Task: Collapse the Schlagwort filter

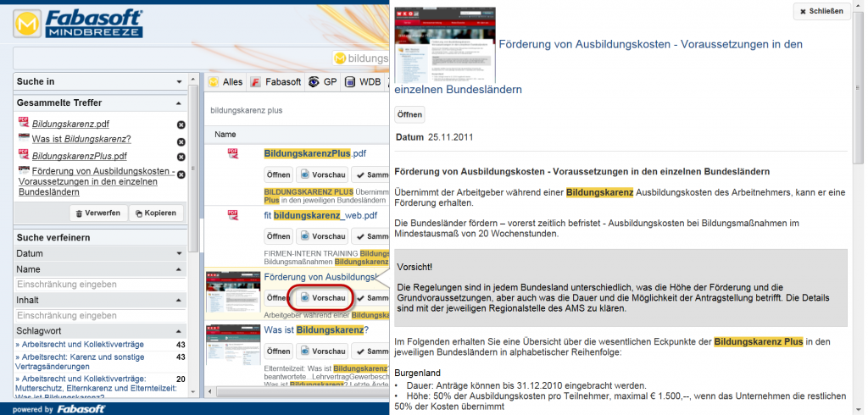Action: point(179,331)
